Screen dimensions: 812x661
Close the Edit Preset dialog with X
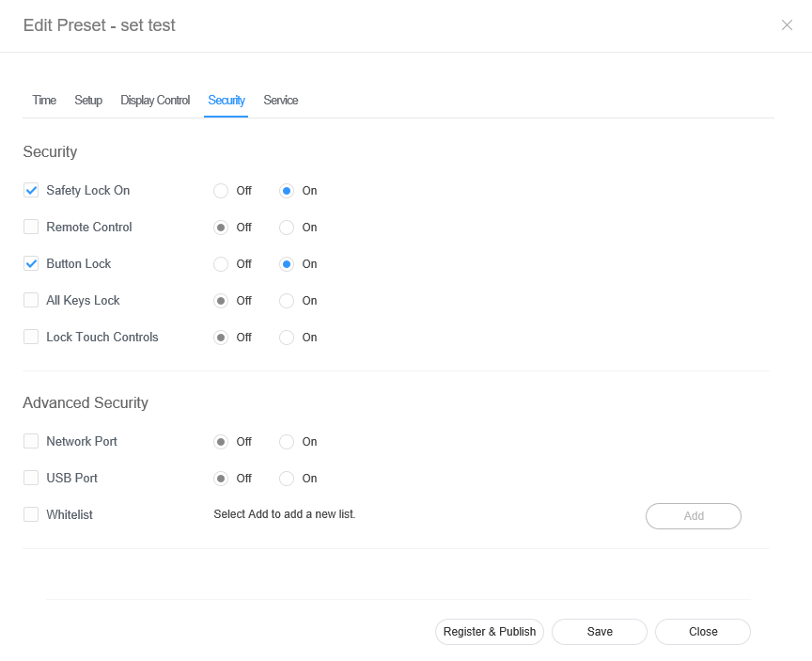tap(787, 25)
